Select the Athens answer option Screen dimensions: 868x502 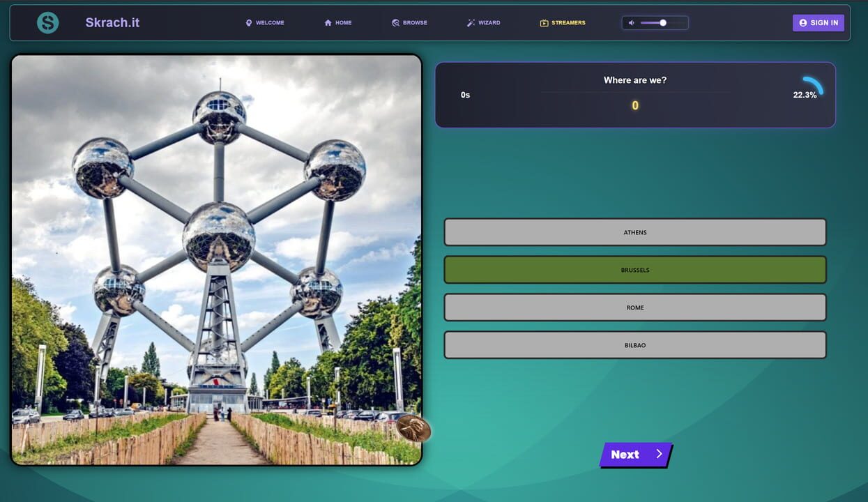tap(634, 231)
